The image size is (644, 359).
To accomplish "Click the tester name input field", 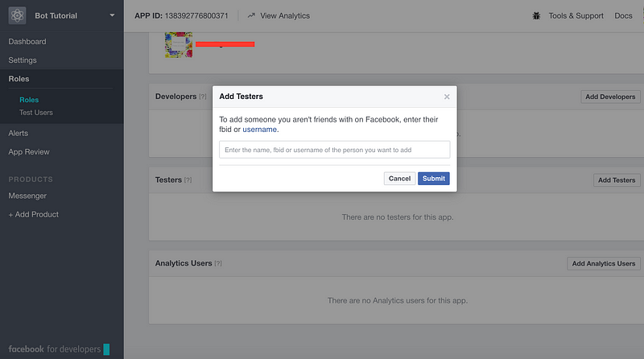I will 334,150.
